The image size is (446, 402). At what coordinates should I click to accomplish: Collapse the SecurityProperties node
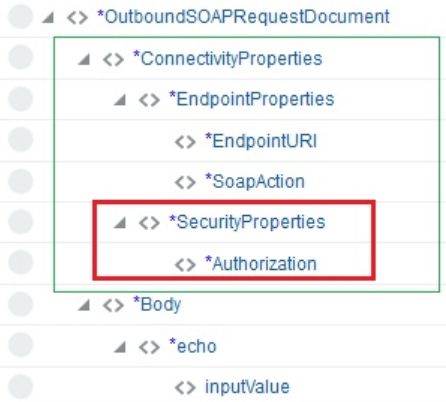[x=120, y=223]
